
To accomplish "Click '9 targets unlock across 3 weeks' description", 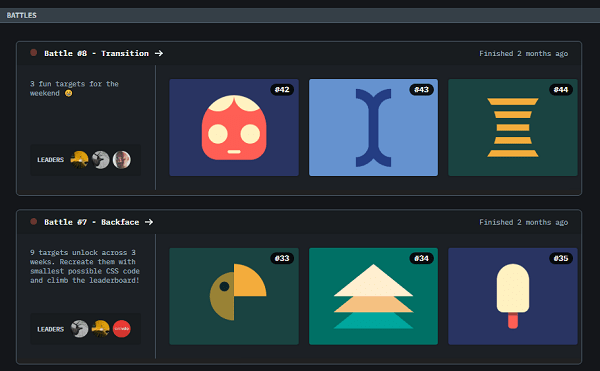I will 85,266.
